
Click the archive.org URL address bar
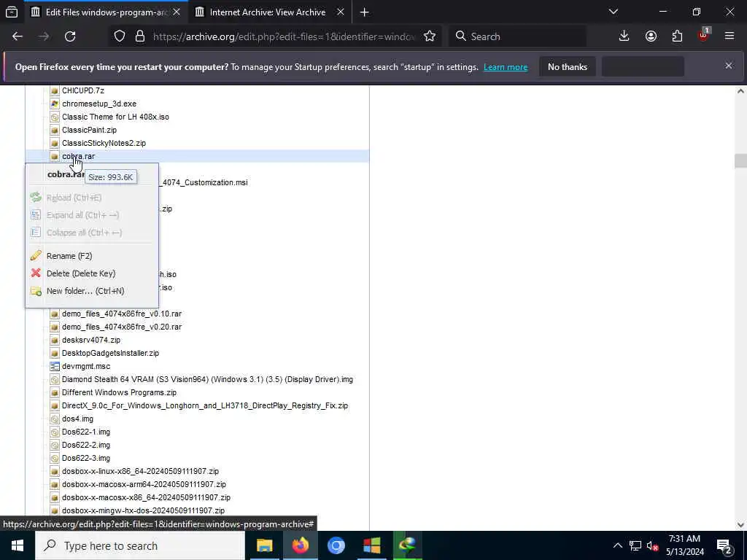284,36
